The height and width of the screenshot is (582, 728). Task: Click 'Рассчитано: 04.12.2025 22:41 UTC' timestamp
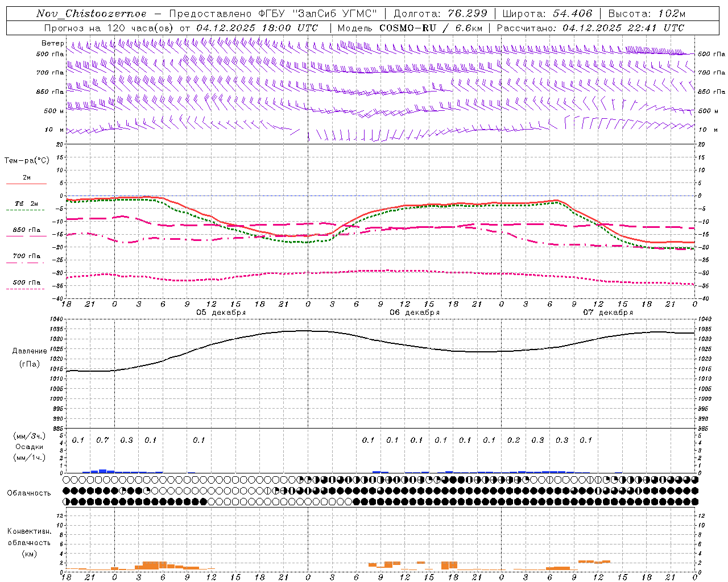pyautogui.click(x=590, y=28)
